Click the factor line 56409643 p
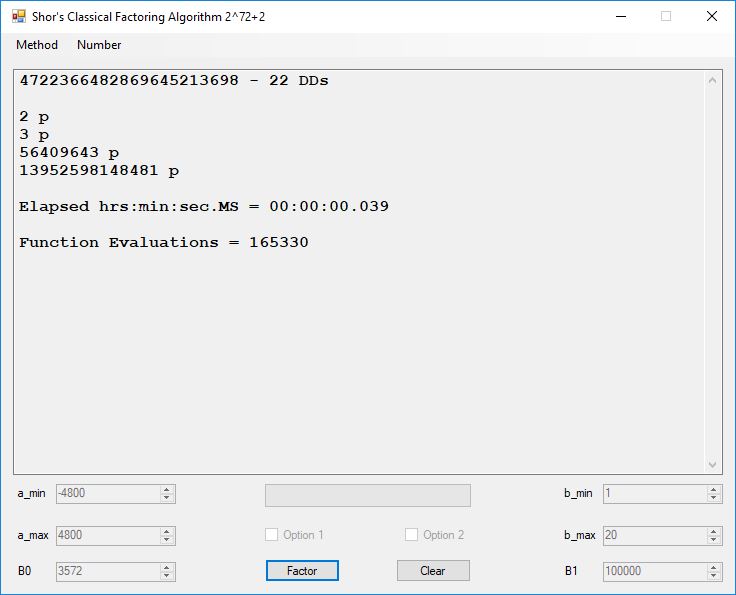Image resolution: width=736 pixels, height=595 pixels. coord(69,153)
